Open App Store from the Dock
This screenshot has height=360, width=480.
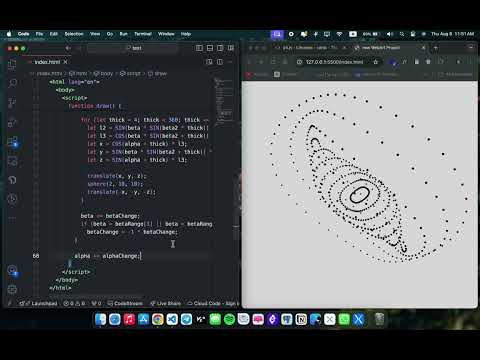(144, 319)
